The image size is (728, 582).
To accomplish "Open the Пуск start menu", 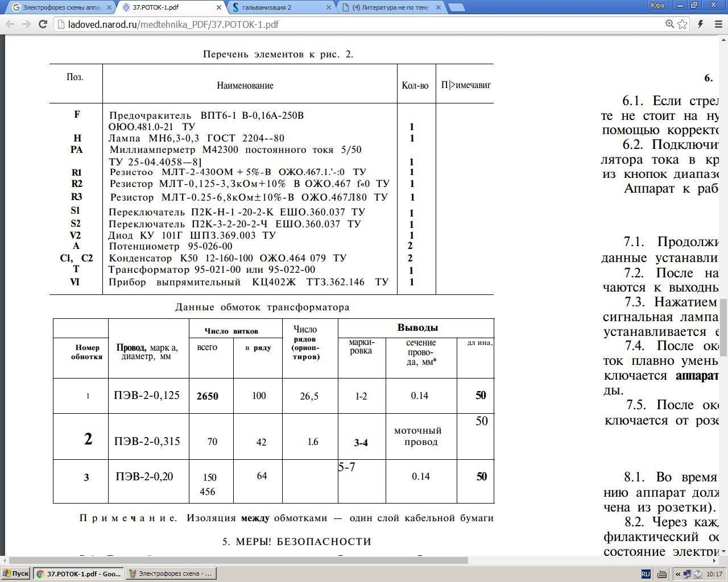I will [x=16, y=573].
